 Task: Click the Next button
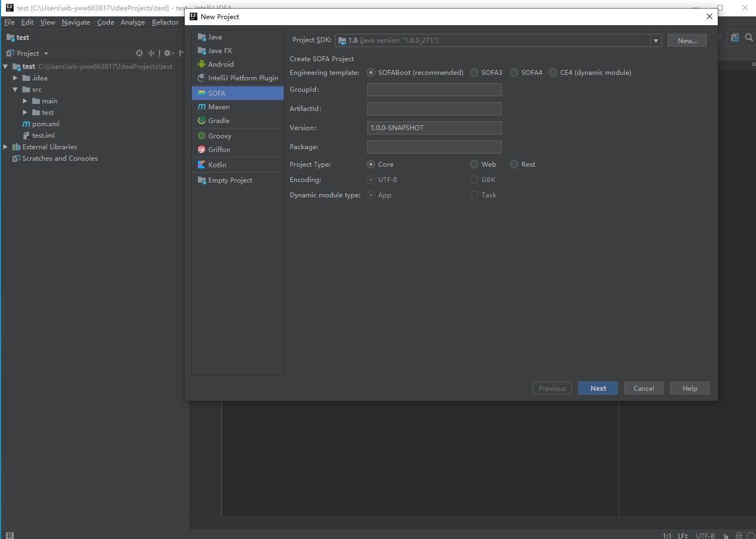(598, 388)
